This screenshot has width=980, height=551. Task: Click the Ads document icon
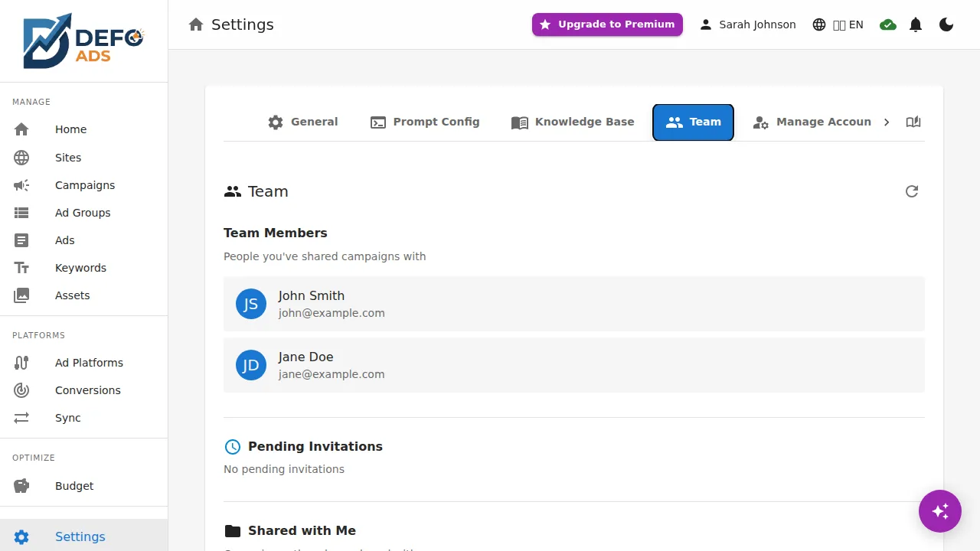[21, 240]
